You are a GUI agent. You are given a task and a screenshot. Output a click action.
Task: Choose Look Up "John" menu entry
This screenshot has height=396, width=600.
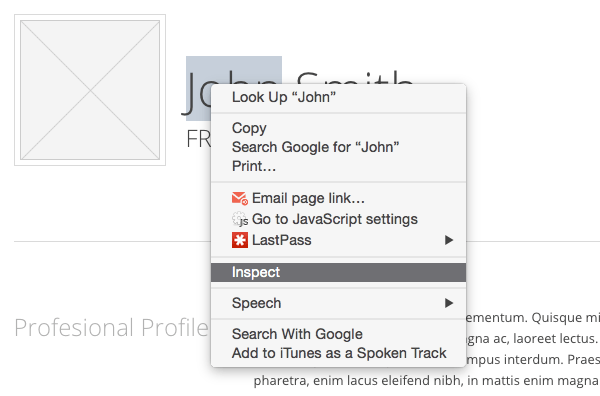point(338,97)
